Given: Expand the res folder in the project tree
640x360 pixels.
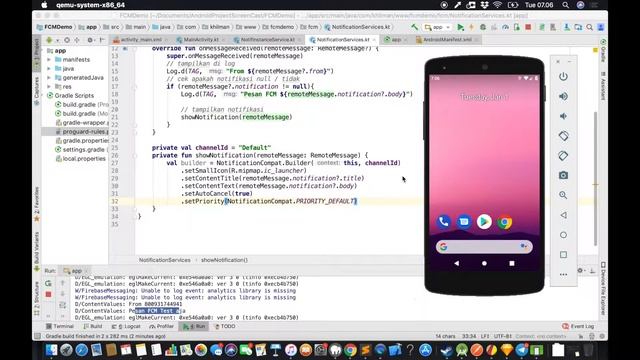Looking at the screenshot, I should pos(49,87).
